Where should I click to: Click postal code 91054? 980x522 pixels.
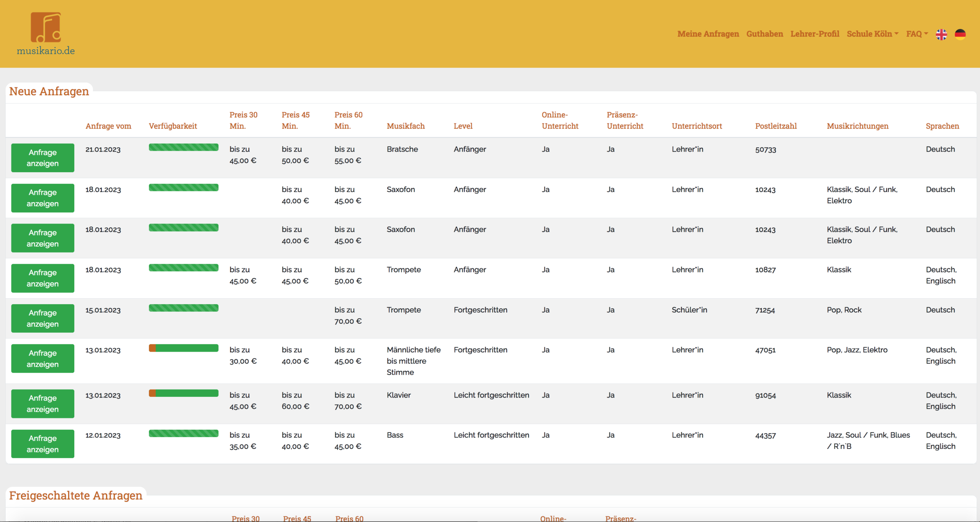(x=766, y=395)
